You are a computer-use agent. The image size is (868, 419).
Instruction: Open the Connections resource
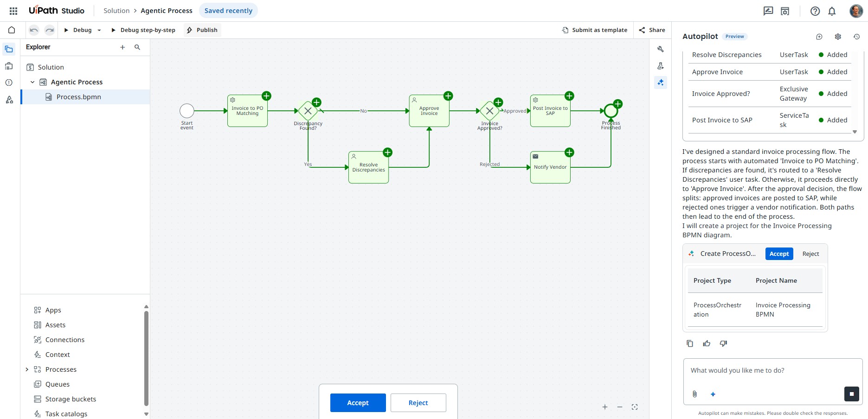tap(65, 340)
